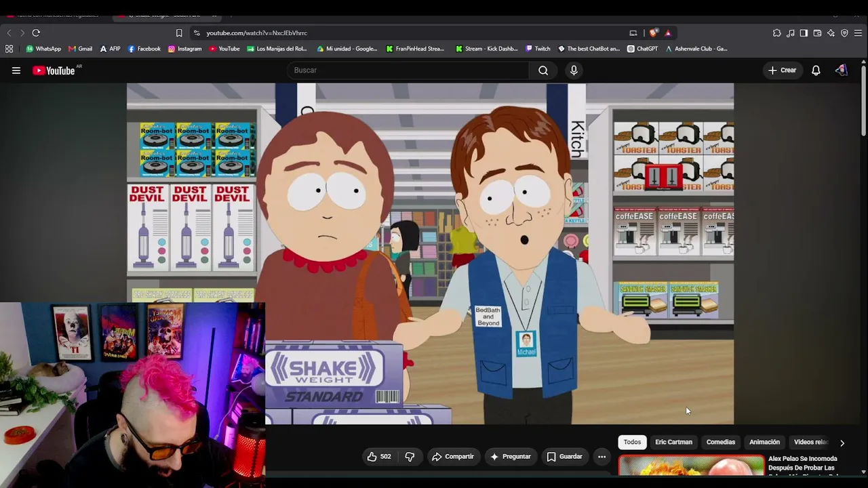Open Mi unidad Google Drive bookmark
The width and height of the screenshot is (868, 488).
[x=347, y=49]
